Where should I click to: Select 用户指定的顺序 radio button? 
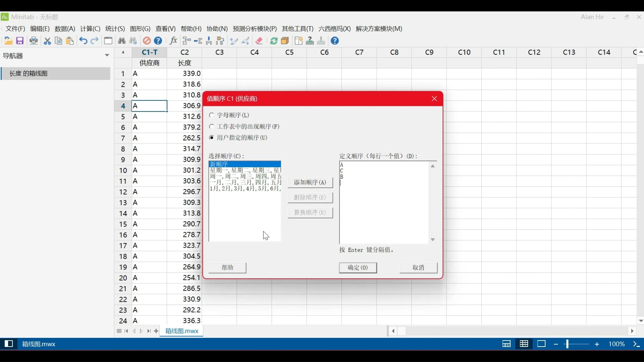212,138
